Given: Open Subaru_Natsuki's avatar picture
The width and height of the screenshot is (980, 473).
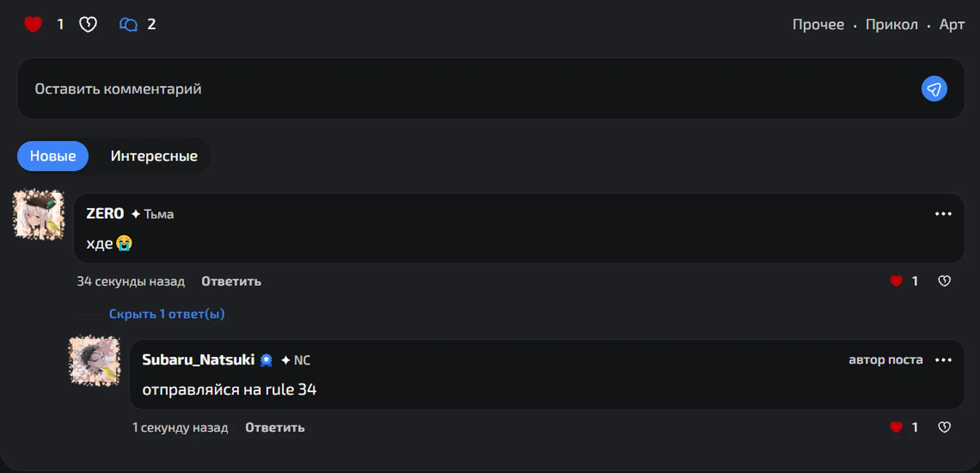Looking at the screenshot, I should pyautogui.click(x=95, y=361).
